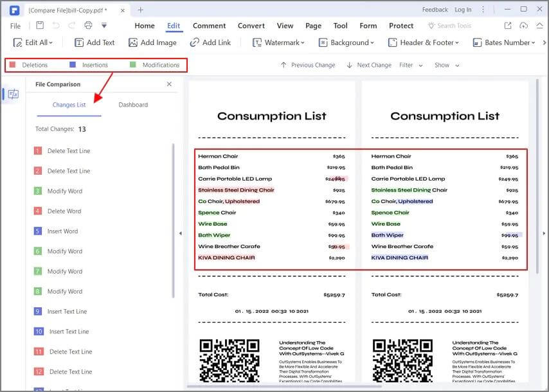
Task: Select the Add Image tool
Action: coord(152,43)
